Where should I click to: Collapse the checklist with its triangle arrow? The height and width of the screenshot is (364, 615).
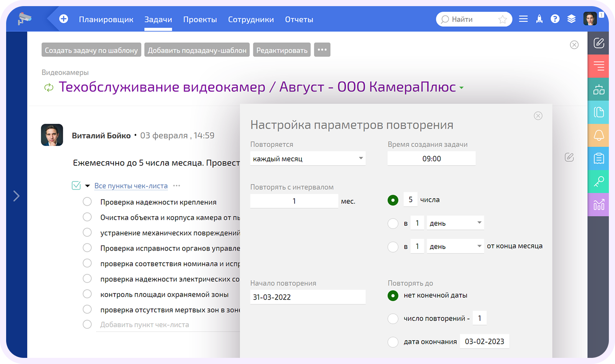87,185
